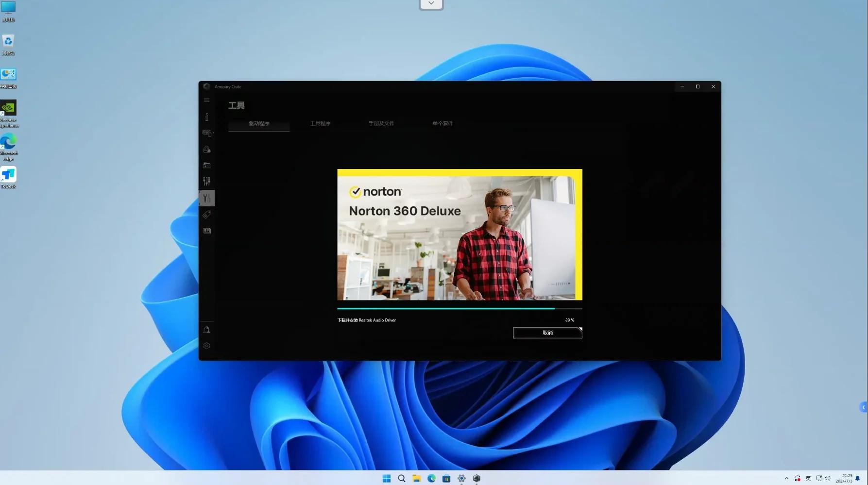Click the 89 % progress value
The height and width of the screenshot is (485, 868).
(x=569, y=320)
